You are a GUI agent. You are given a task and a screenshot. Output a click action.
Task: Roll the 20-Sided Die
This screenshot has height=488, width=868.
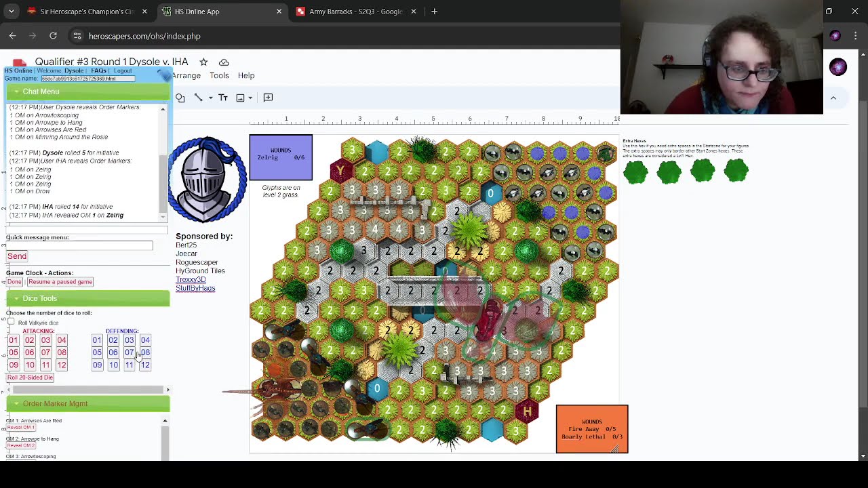pyautogui.click(x=30, y=378)
